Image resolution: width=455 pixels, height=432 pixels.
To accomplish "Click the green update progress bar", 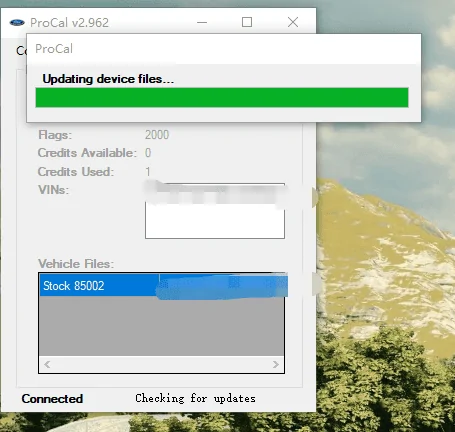I will tap(222, 97).
